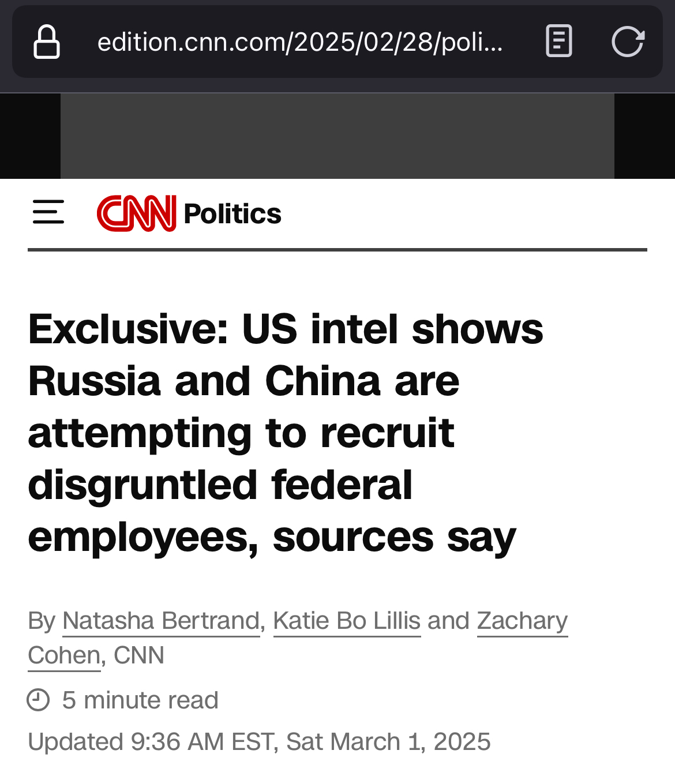Tap the lock icon for site security
Viewport: 675px width, 784px height.
tap(47, 42)
